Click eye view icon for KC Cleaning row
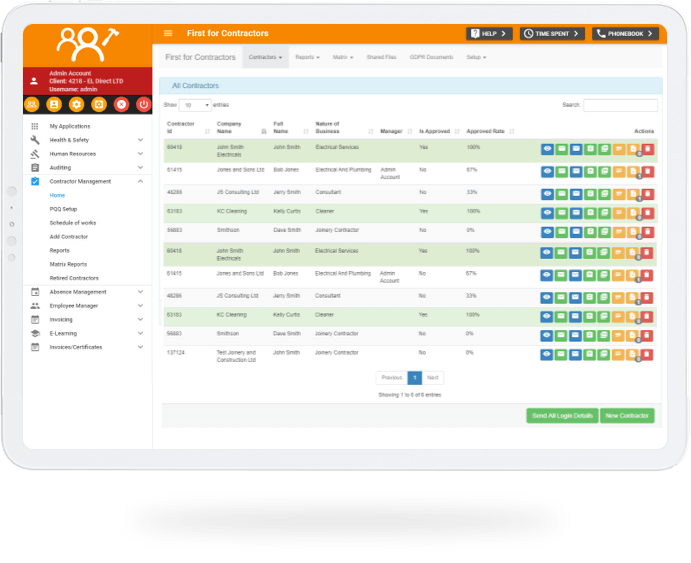The image size is (691, 563). 547,211
